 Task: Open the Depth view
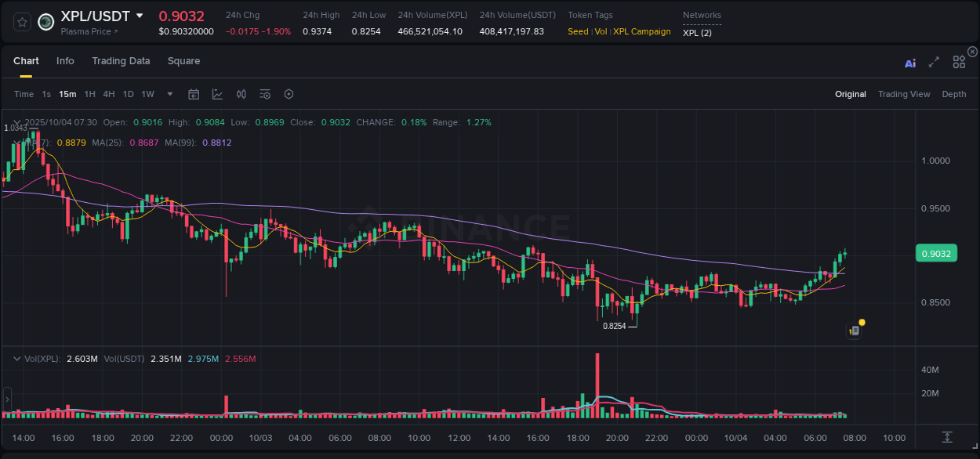pos(953,94)
